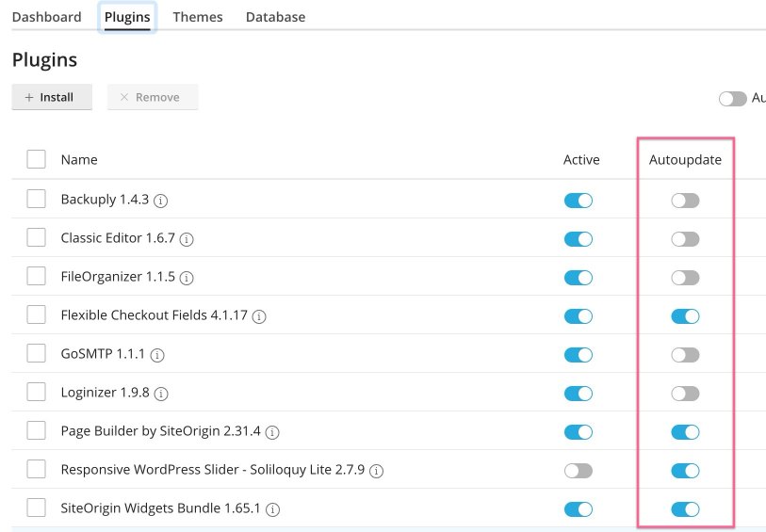
Task: Turn off SiteOrigin Widgets Bundle Active toggle
Action: (579, 508)
